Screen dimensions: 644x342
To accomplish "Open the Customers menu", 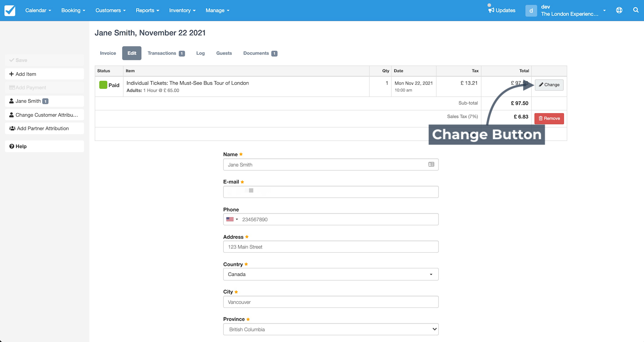I will click(x=110, y=10).
